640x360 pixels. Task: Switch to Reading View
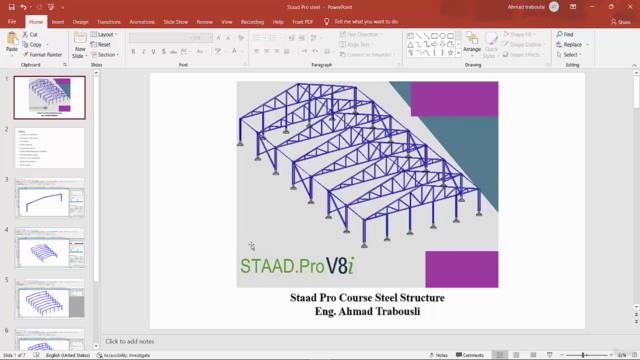pos(533,355)
